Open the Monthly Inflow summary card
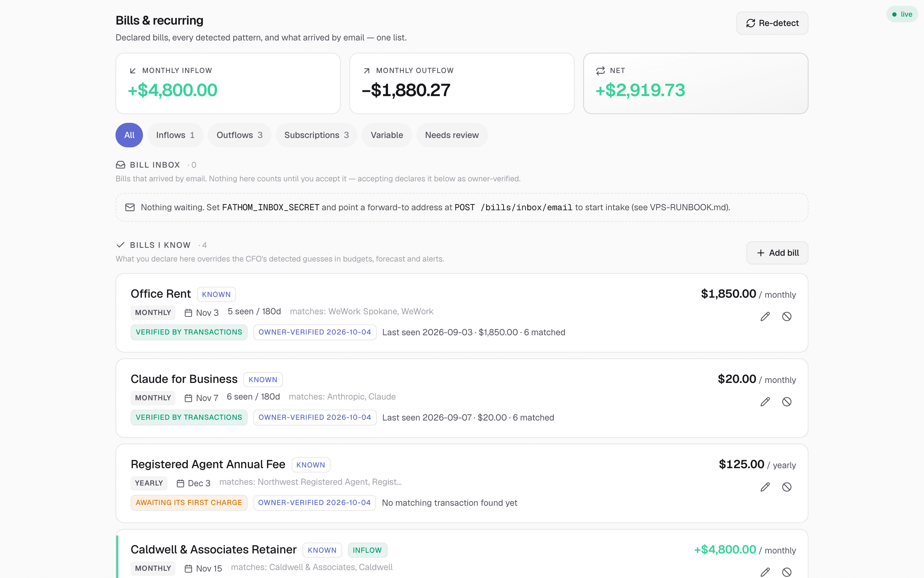The width and height of the screenshot is (924, 578). 228,83
